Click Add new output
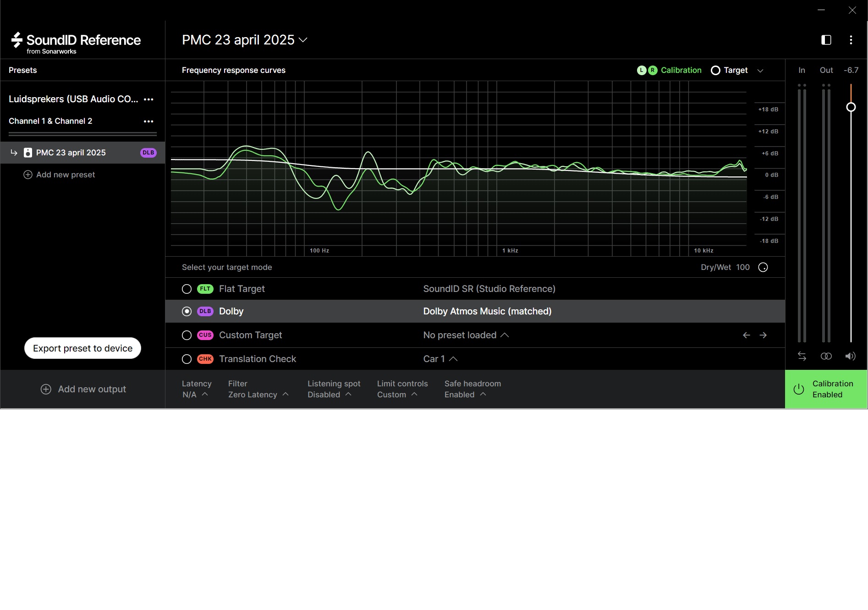This screenshot has width=868, height=610. tap(83, 389)
